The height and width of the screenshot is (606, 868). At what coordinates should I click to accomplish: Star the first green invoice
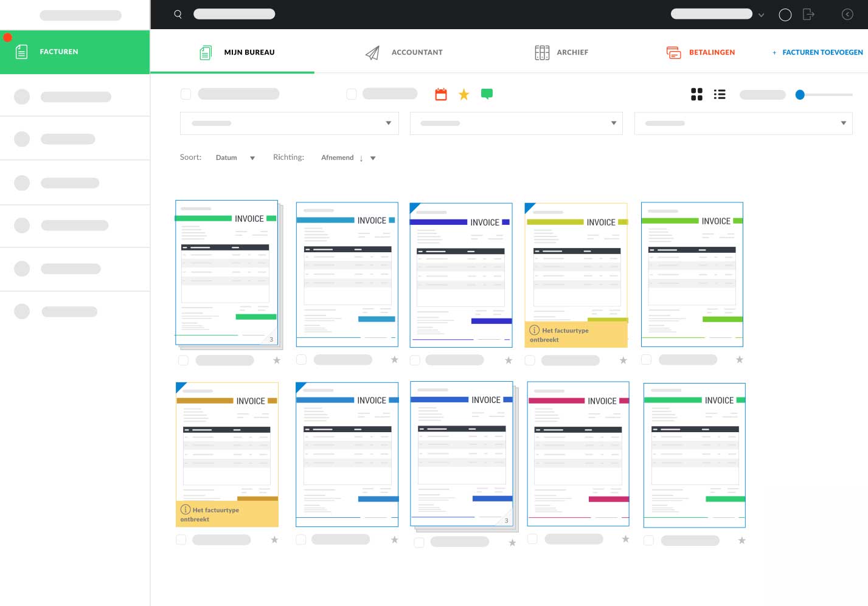(277, 360)
